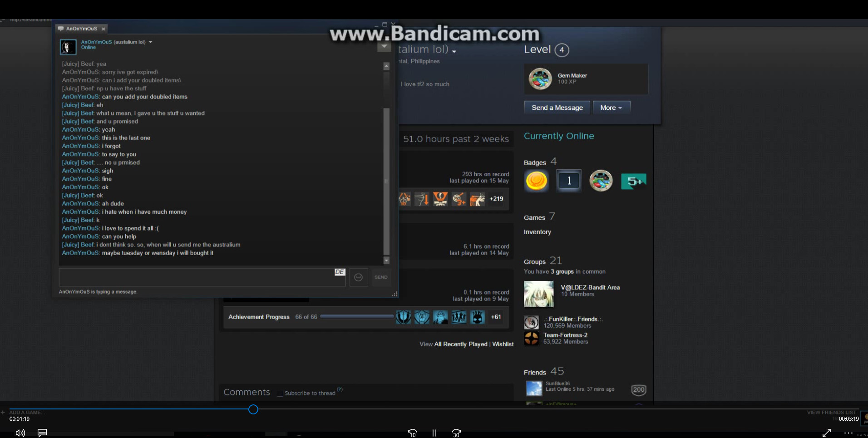Click the video progress slider handle
Viewport: 868px width, 438px height.
pyautogui.click(x=253, y=409)
